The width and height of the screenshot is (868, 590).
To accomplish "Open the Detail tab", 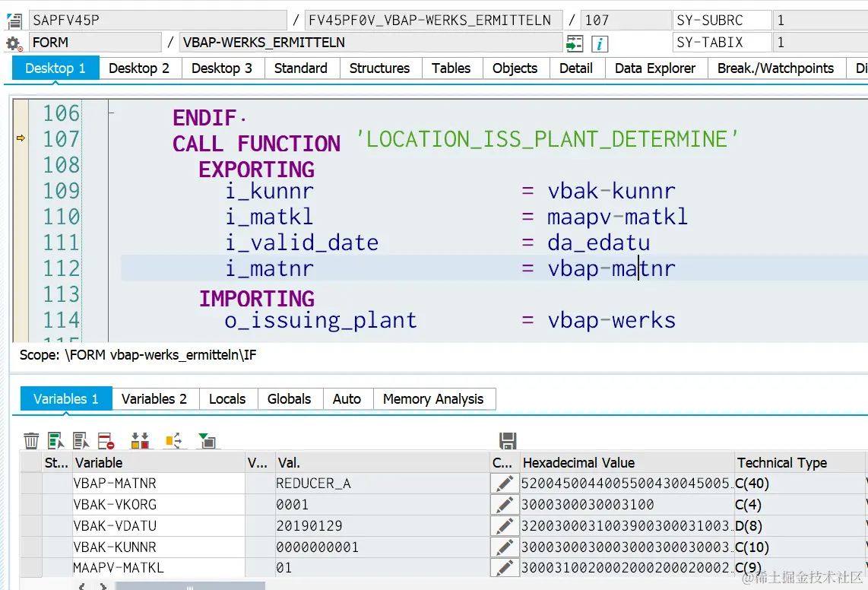I will [575, 68].
